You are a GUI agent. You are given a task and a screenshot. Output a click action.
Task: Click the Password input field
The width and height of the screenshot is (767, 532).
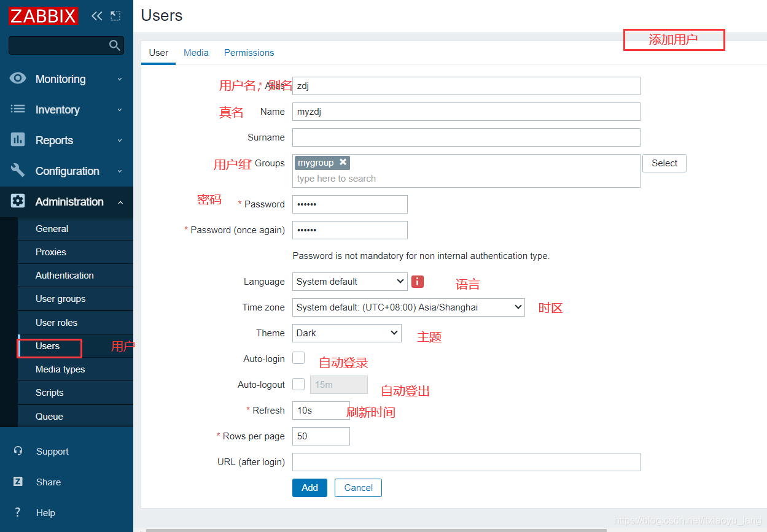click(350, 204)
